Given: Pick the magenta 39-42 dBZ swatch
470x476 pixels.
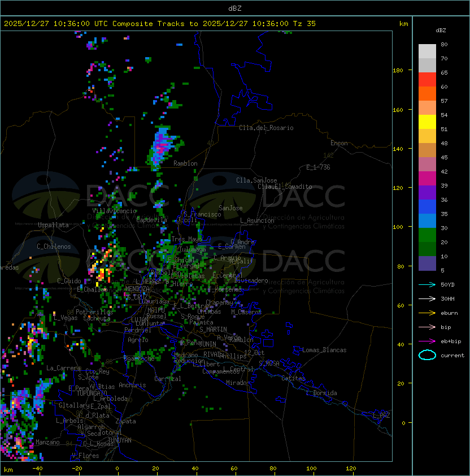Looking at the screenshot, I should (x=427, y=179).
